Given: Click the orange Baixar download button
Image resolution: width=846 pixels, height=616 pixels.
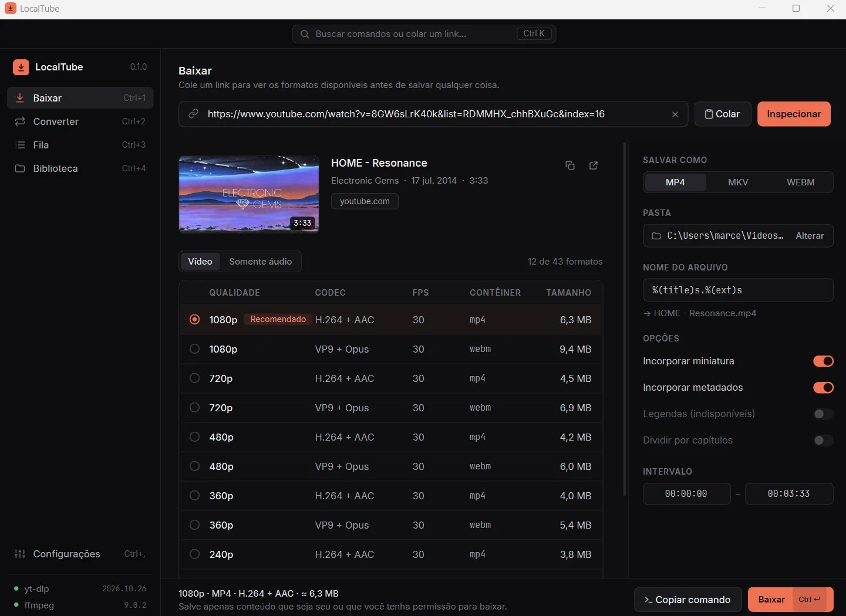Looking at the screenshot, I should click(x=790, y=600).
